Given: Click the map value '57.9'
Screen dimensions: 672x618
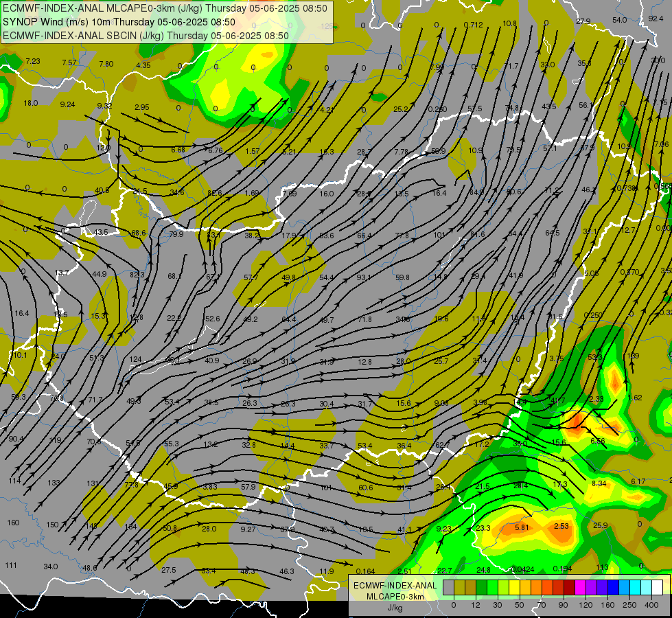Looking at the screenshot, I should 248,487.
